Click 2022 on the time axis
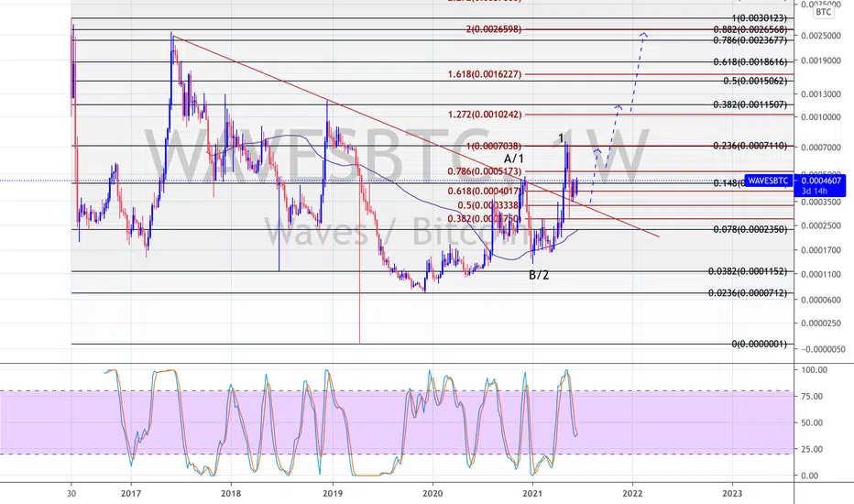This screenshot has height=504, width=854. click(632, 494)
